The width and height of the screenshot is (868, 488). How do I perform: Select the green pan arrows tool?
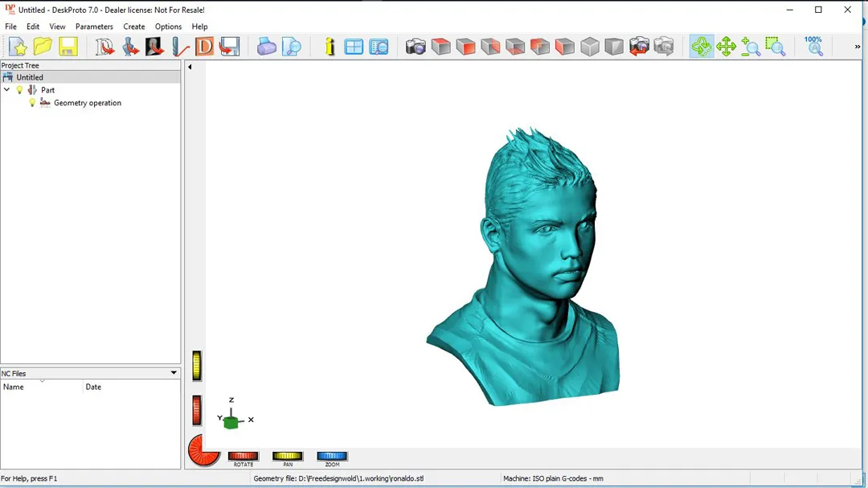727,47
